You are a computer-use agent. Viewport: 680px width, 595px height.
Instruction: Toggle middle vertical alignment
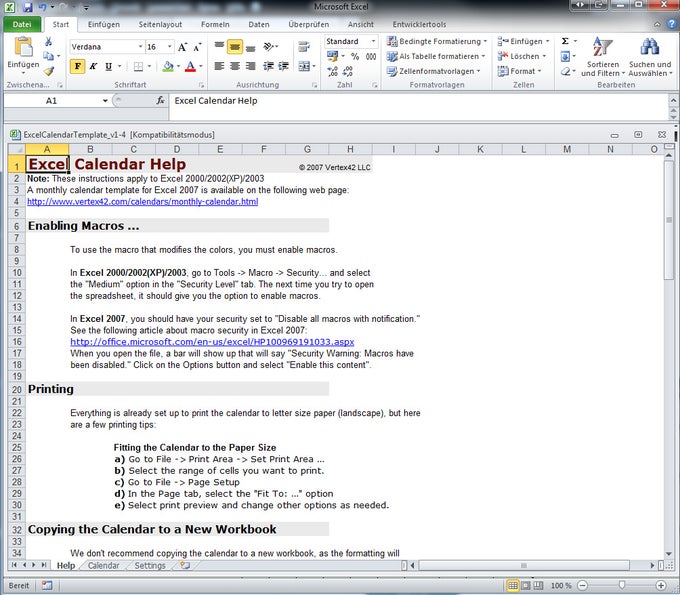235,46
